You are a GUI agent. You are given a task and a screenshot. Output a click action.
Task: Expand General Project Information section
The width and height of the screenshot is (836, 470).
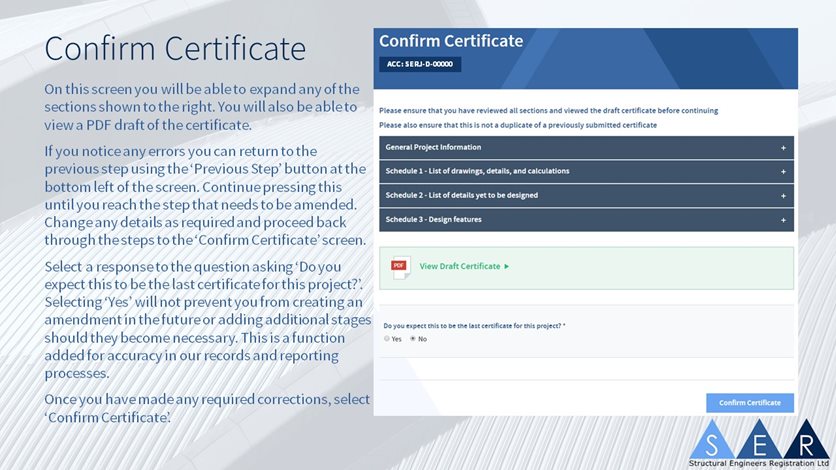point(586,148)
